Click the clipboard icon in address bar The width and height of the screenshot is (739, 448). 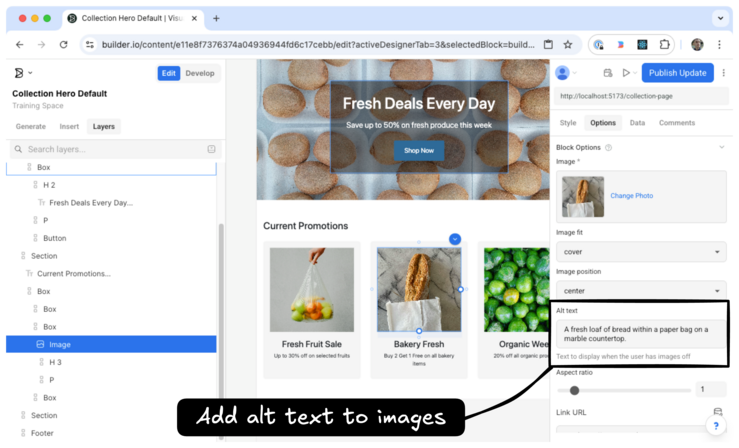tap(548, 45)
